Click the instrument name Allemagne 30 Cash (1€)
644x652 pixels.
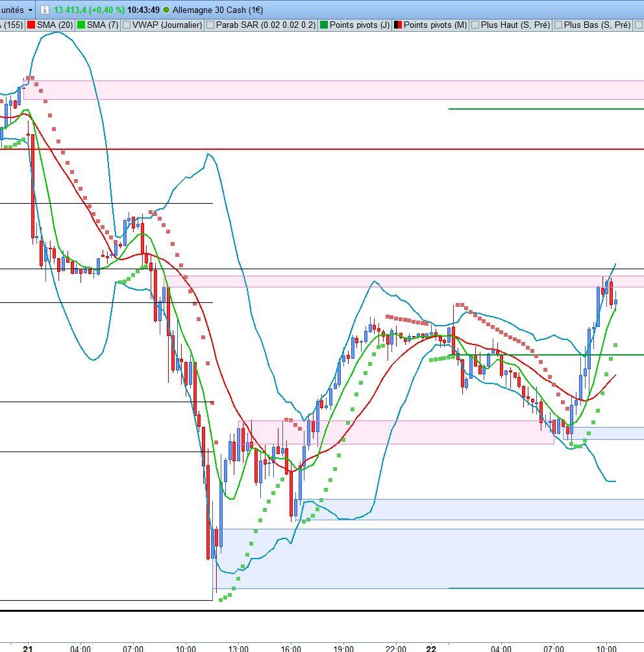pyautogui.click(x=217, y=10)
